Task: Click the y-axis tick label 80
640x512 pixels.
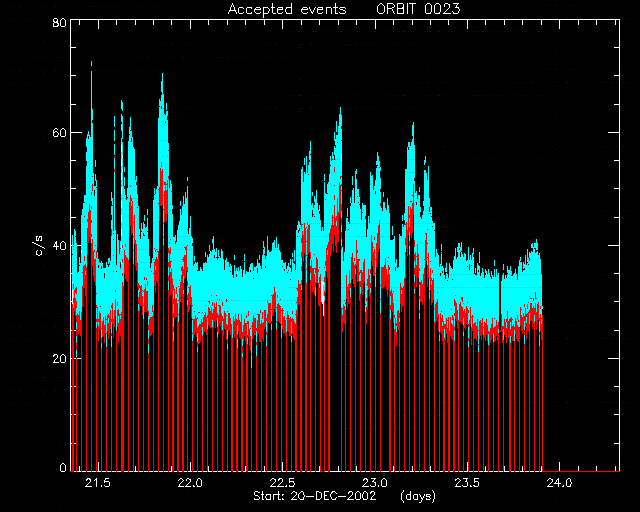Action: 59,22
